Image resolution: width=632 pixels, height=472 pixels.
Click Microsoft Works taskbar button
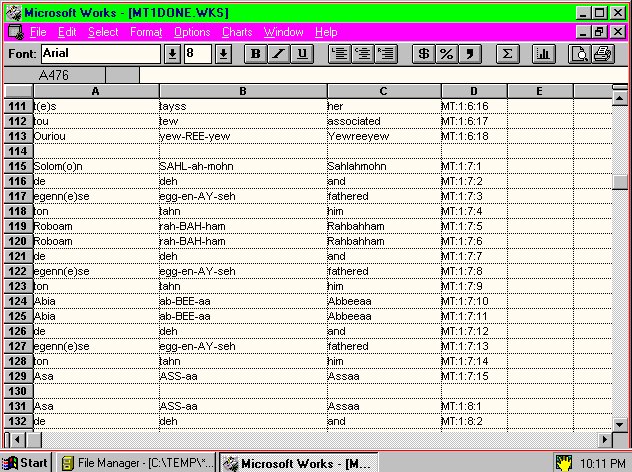pos(299,463)
